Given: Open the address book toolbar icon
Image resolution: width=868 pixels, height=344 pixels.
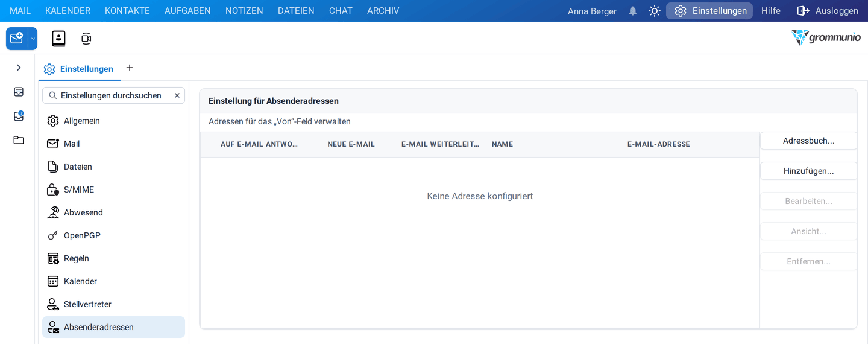Looking at the screenshot, I should [x=58, y=39].
